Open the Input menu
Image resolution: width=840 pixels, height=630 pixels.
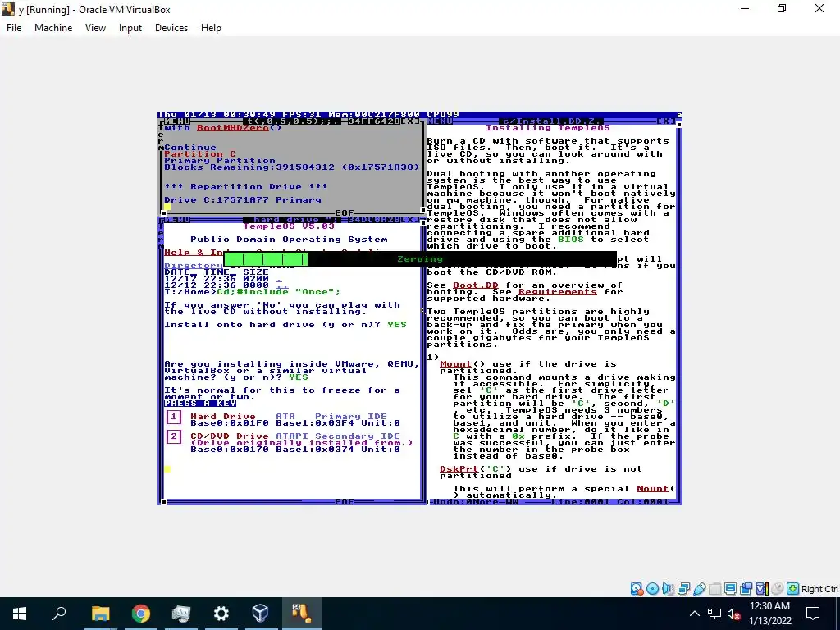click(130, 28)
